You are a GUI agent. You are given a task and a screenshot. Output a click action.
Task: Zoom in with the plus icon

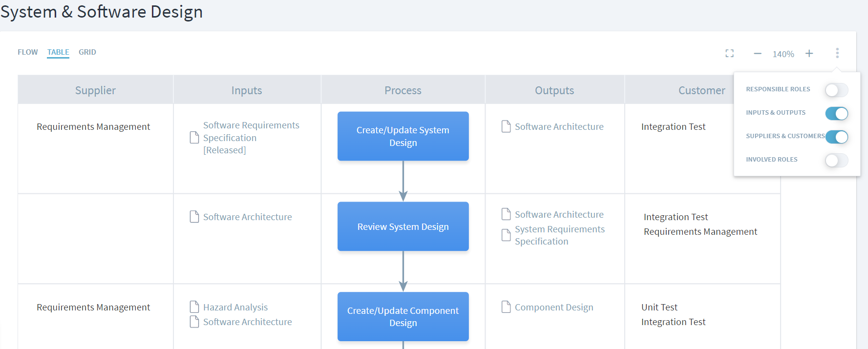809,53
